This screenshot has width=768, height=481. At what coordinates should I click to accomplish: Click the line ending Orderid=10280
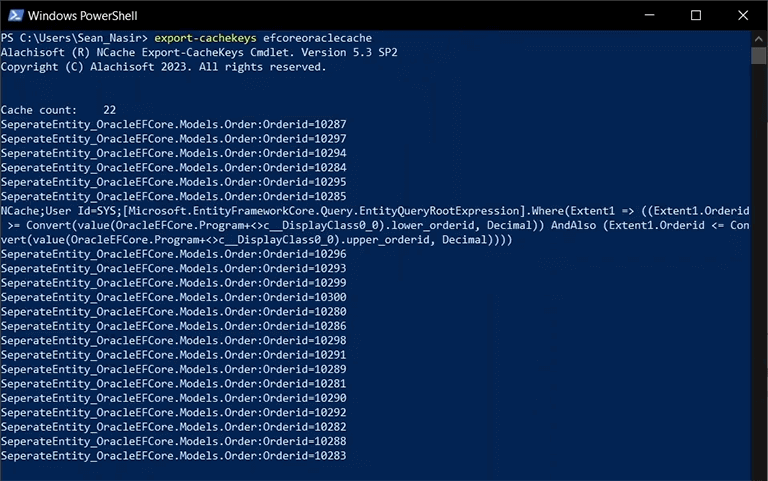coord(173,312)
